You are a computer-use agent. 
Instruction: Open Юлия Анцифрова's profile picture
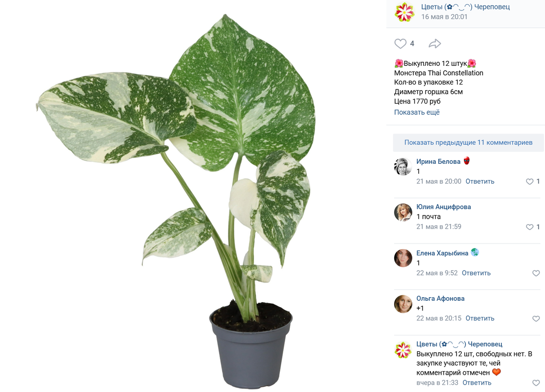[403, 212]
